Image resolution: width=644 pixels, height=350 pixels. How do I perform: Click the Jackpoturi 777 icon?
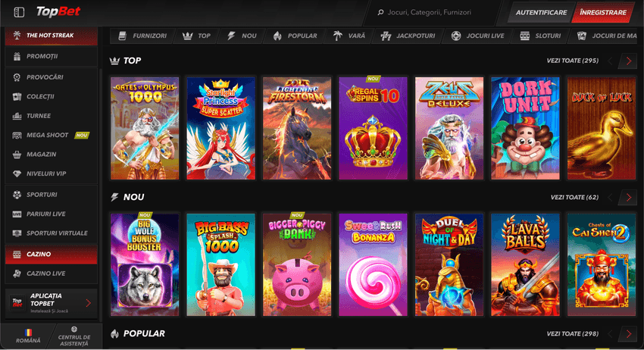click(386, 36)
